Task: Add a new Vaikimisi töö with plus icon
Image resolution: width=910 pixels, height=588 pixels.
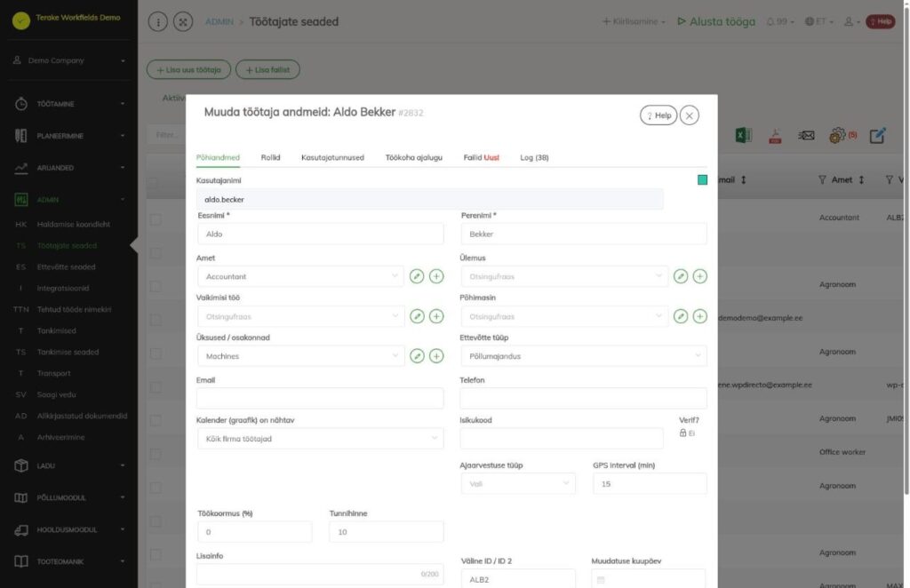Action: (436, 316)
